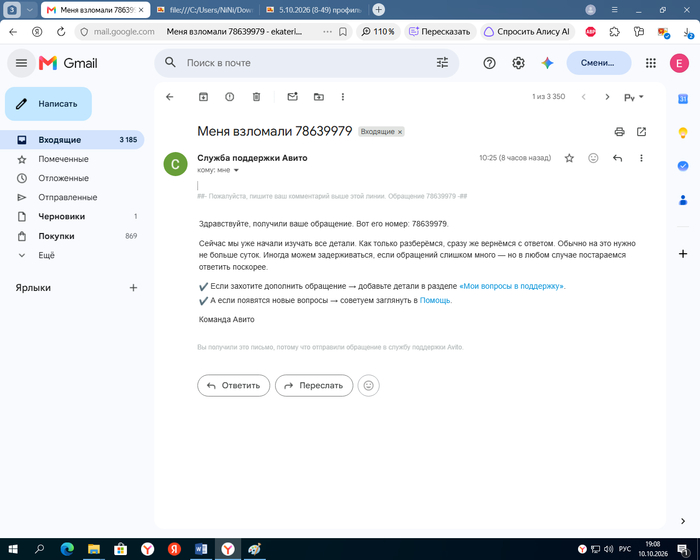700x560 pixels.
Task: Archive the open email
Action: (203, 97)
